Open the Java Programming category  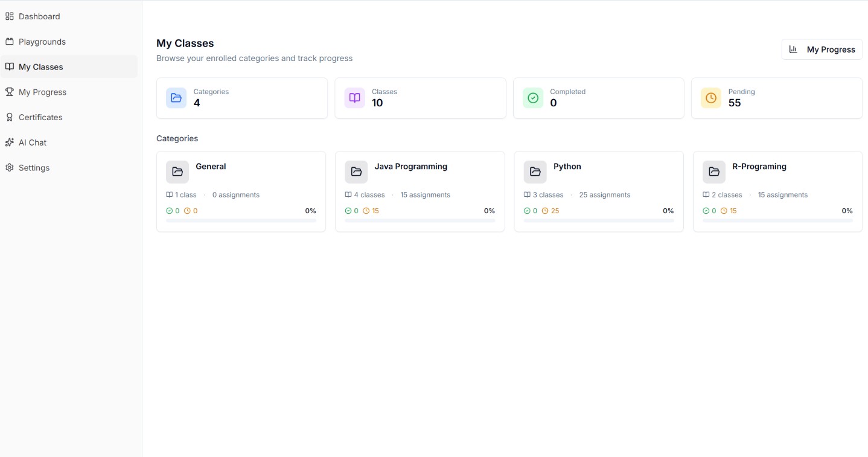(420, 191)
